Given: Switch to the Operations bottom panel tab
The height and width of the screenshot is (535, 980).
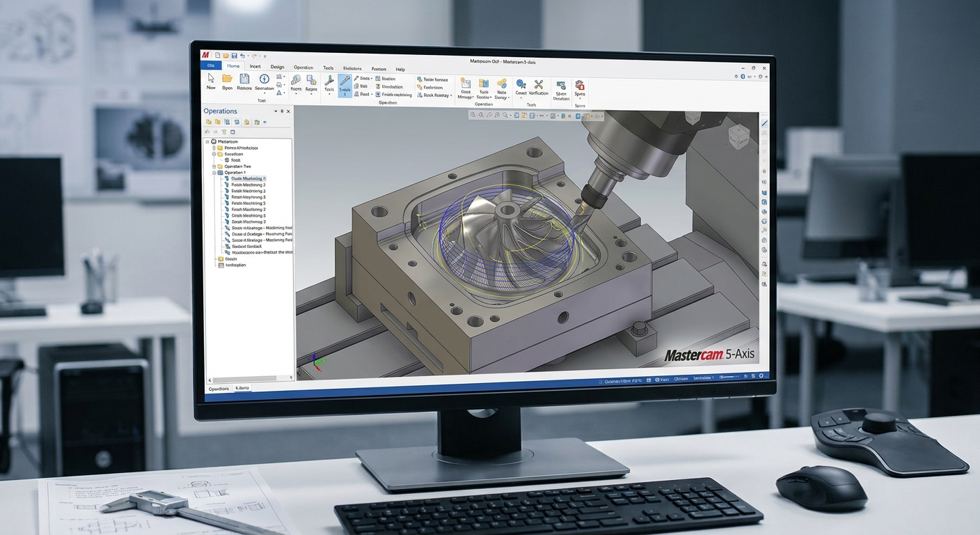Looking at the screenshot, I should pos(219,389).
